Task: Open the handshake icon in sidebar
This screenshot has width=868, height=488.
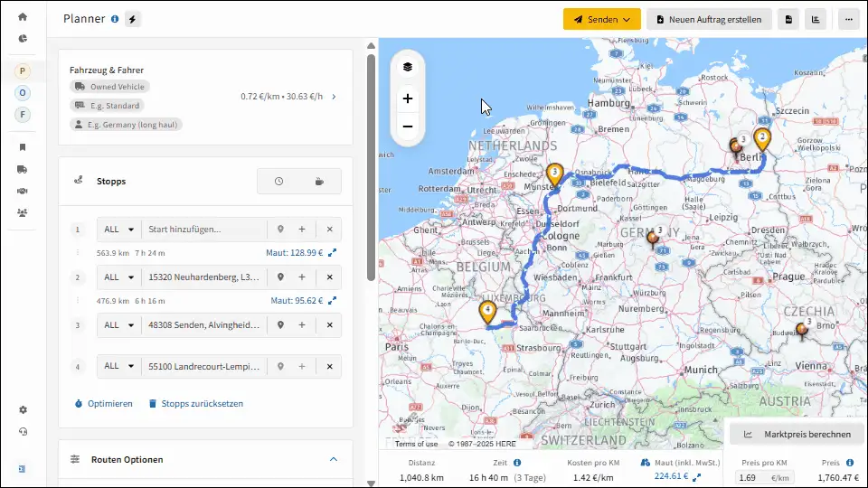Action: pyautogui.click(x=22, y=191)
